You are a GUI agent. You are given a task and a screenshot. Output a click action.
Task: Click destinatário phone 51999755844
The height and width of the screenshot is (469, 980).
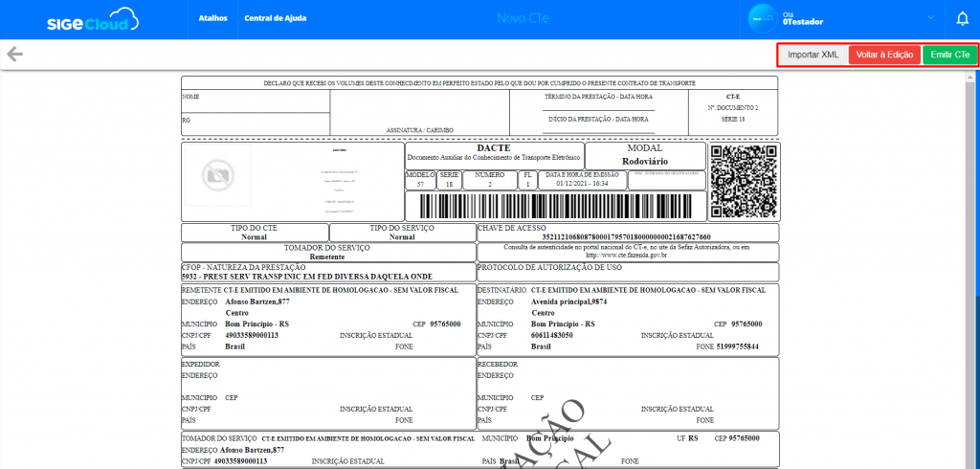click(738, 346)
